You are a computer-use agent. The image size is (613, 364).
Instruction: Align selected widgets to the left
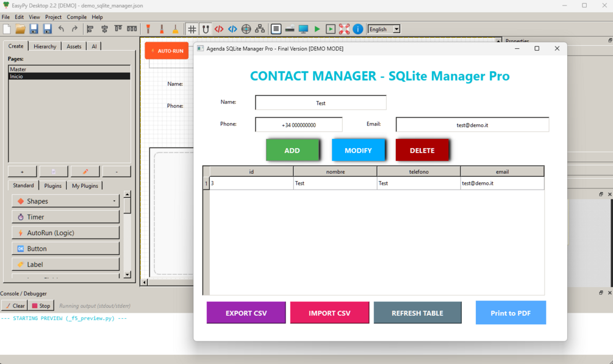coord(90,29)
